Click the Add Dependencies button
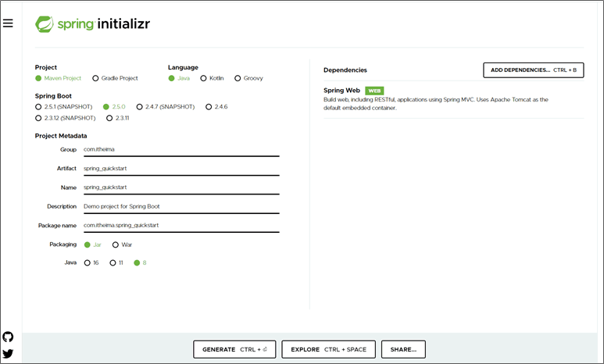Screen dimensions: 604x364 click(534, 70)
